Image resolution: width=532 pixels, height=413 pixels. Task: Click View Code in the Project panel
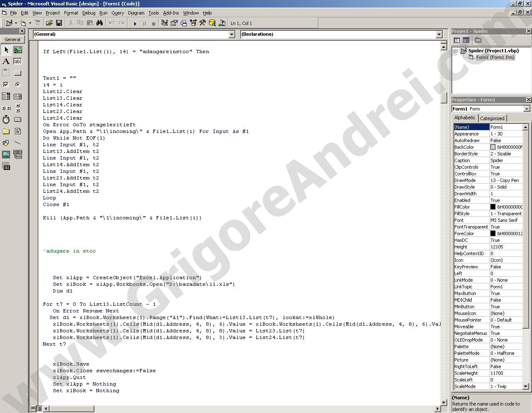pyautogui.click(x=457, y=40)
